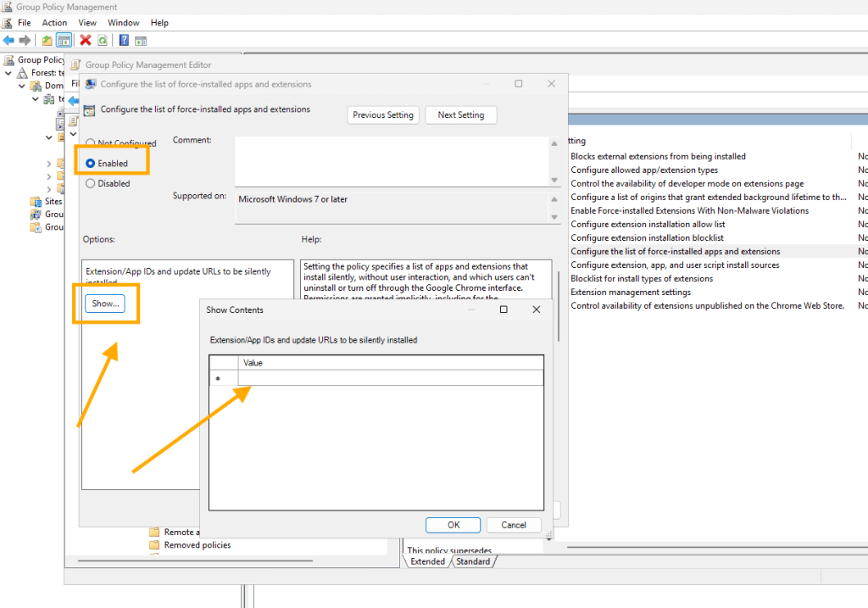Collapse the Forest tree node
The image size is (868, 608).
[8, 73]
